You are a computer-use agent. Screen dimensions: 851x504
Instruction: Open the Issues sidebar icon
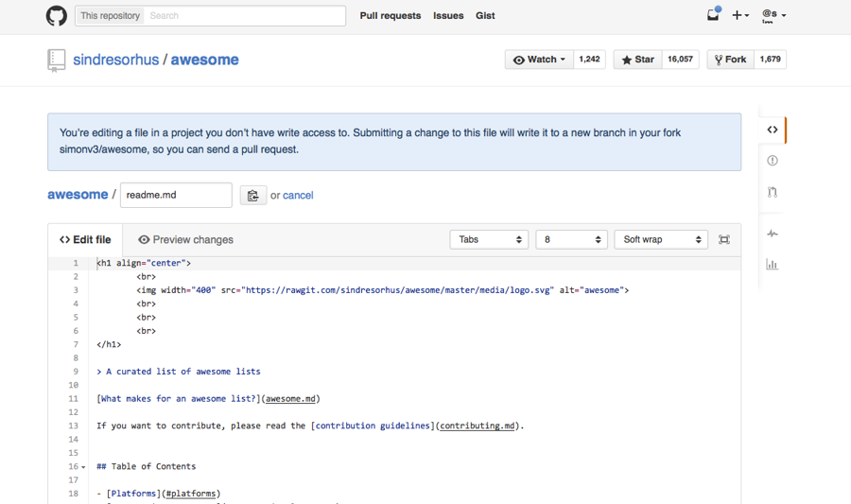pos(773,161)
